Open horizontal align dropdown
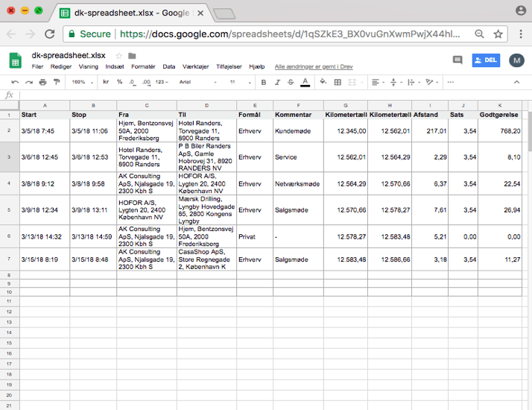Image resolution: width=532 pixels, height=410 pixels. (x=378, y=82)
